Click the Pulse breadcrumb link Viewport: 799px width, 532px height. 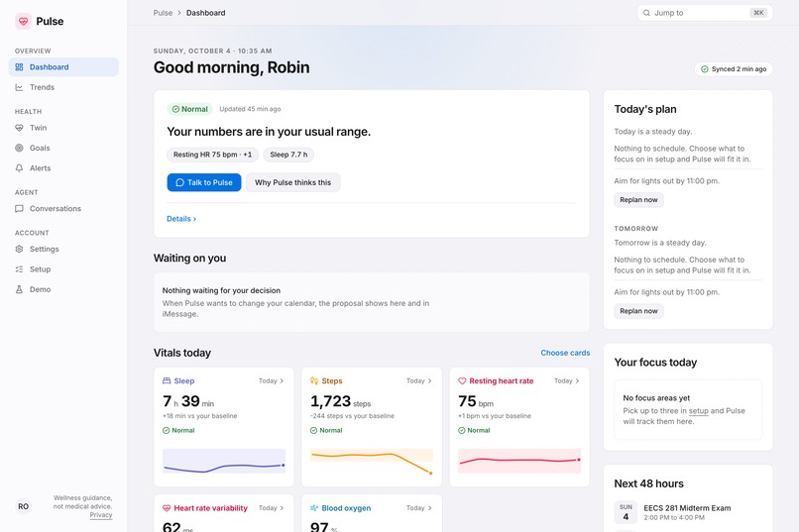click(x=163, y=13)
